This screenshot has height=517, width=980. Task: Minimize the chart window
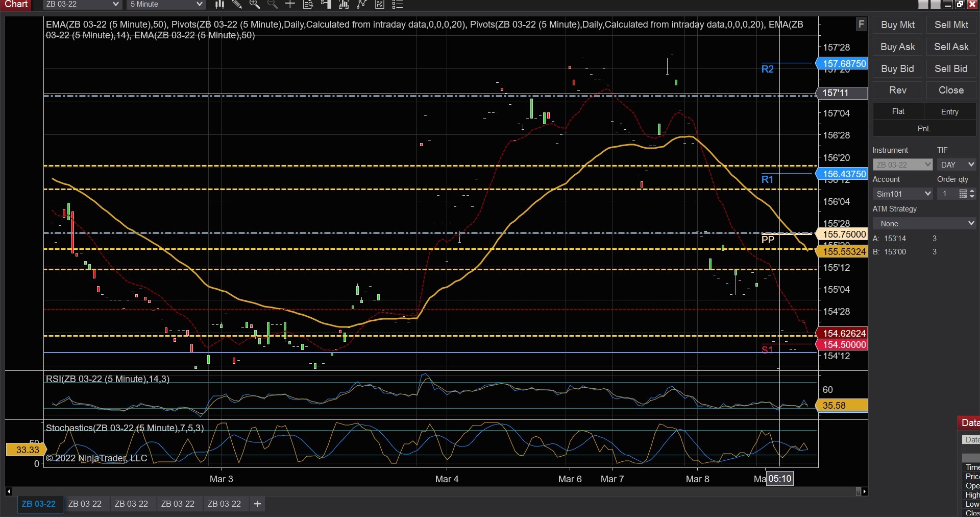(948, 5)
